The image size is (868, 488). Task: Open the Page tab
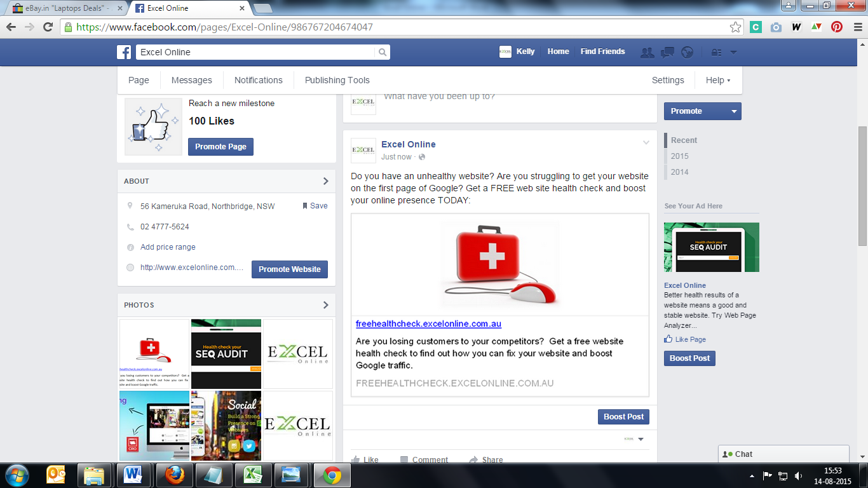(139, 80)
